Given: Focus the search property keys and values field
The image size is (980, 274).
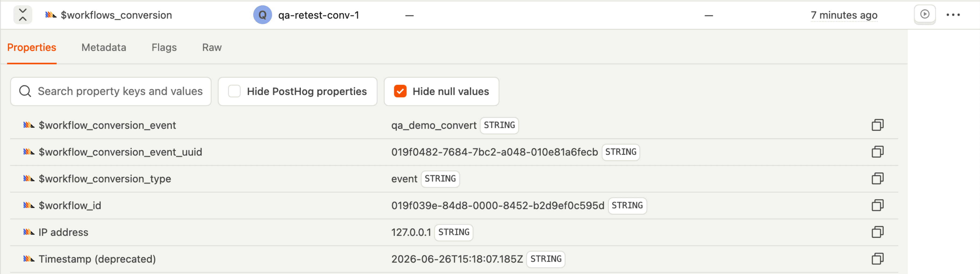Looking at the screenshot, I should (x=111, y=91).
